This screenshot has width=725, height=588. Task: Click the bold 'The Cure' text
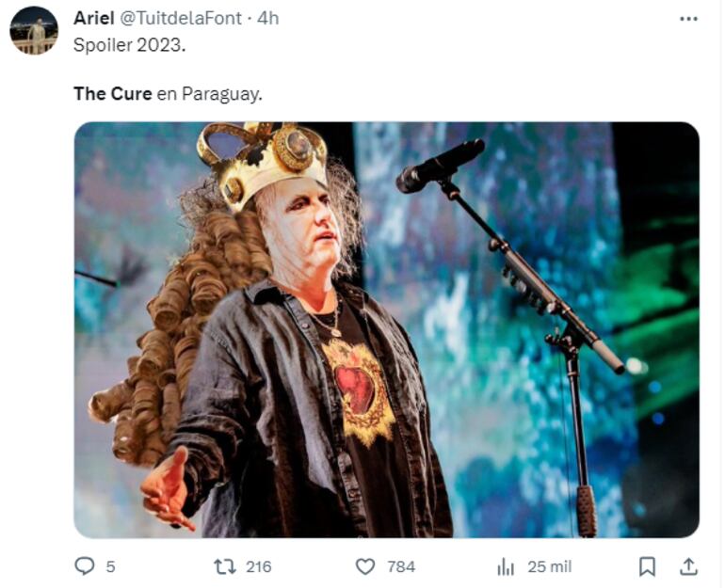tap(112, 94)
